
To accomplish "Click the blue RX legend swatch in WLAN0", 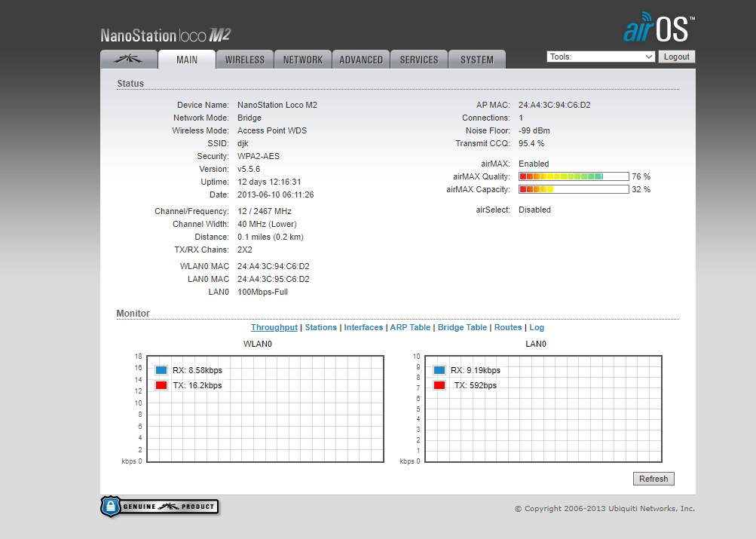I will click(x=161, y=370).
